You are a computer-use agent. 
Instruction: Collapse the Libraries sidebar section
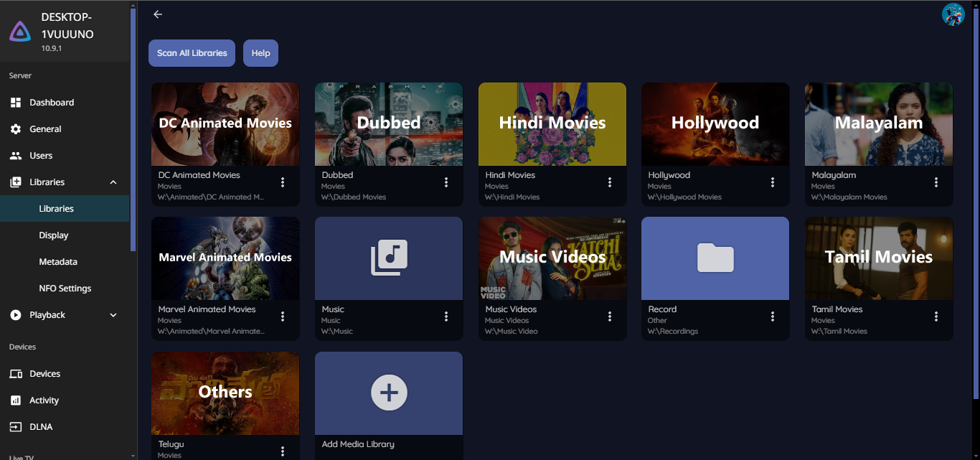coord(113,182)
